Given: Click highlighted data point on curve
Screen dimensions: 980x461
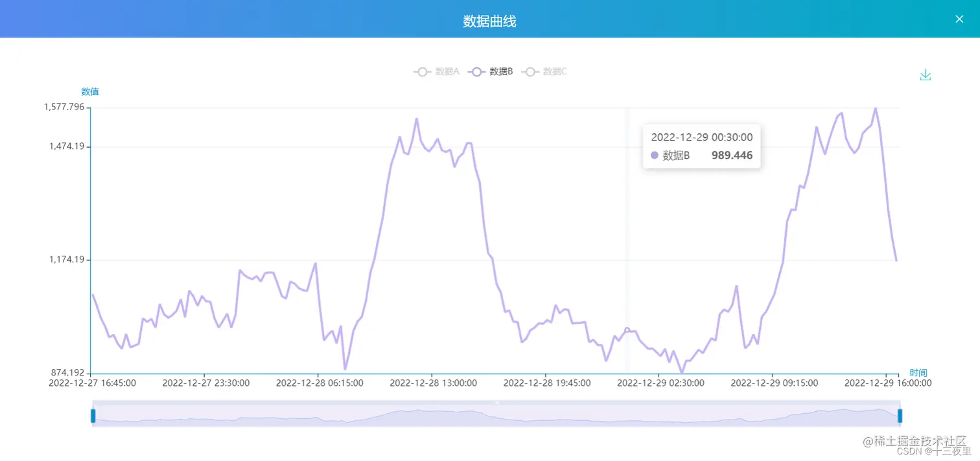Looking at the screenshot, I should pos(627,330).
